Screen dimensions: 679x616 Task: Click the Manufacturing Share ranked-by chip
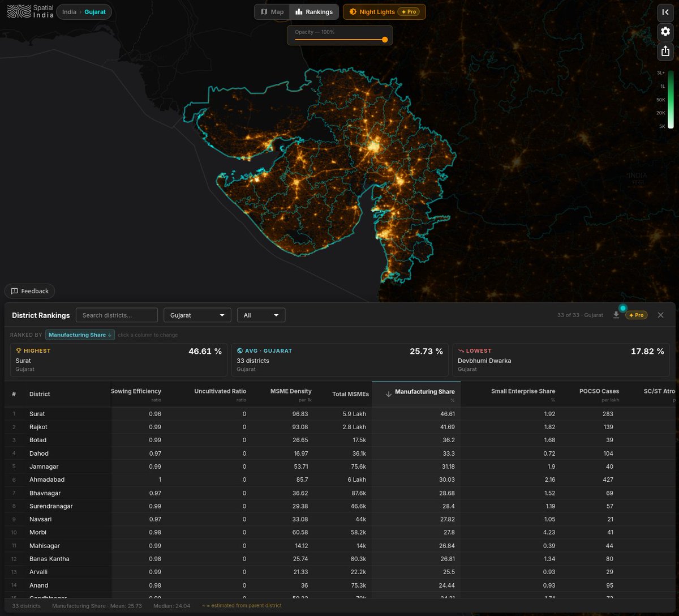pyautogui.click(x=80, y=335)
